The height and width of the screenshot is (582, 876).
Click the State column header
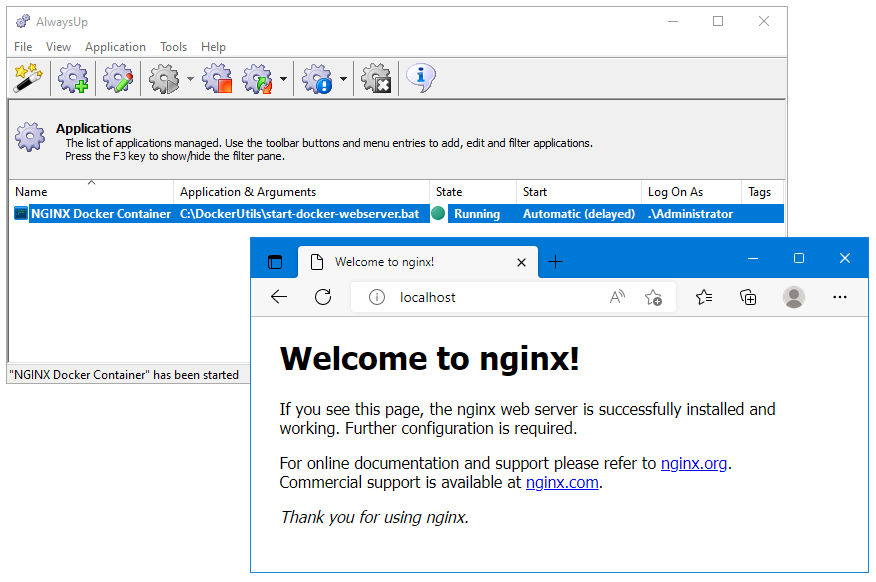(473, 192)
